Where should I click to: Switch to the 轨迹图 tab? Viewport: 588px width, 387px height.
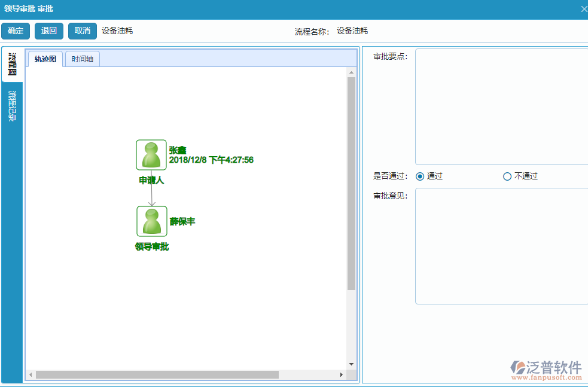[x=44, y=59]
